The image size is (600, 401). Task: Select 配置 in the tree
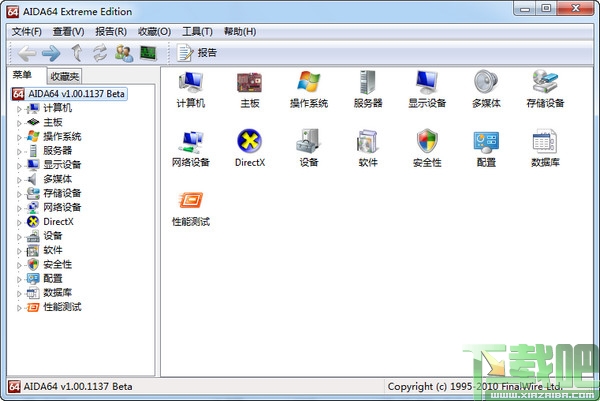click(53, 279)
